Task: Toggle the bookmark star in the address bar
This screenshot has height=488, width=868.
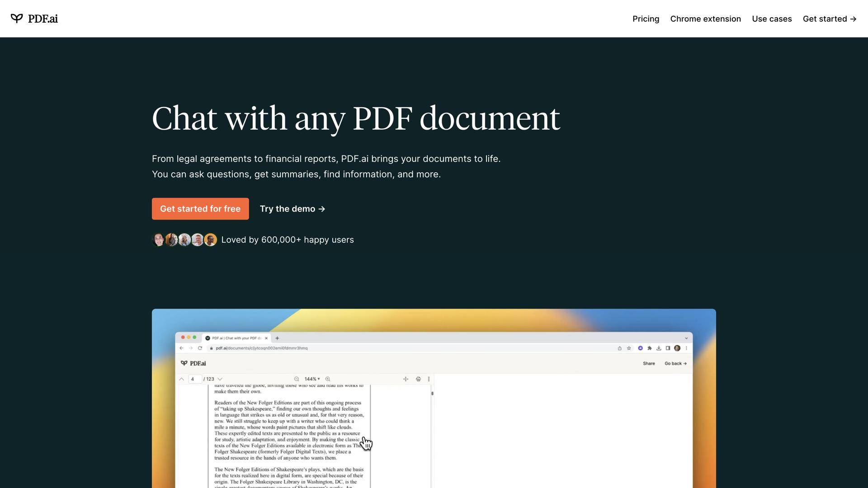Action: coord(629,348)
